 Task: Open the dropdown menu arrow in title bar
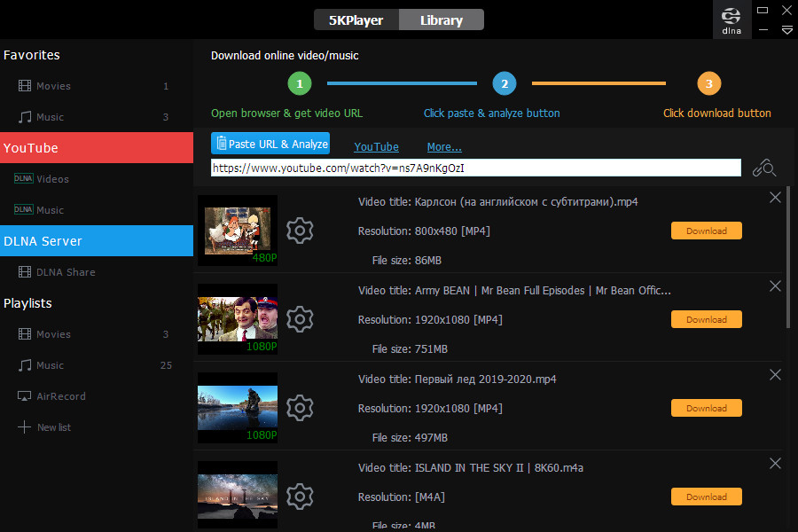pyautogui.click(x=786, y=30)
